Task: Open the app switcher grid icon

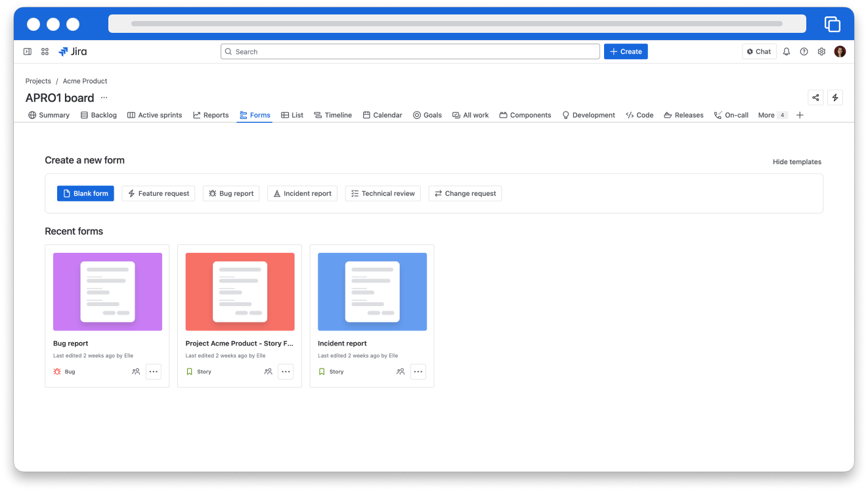Action: click(45, 51)
